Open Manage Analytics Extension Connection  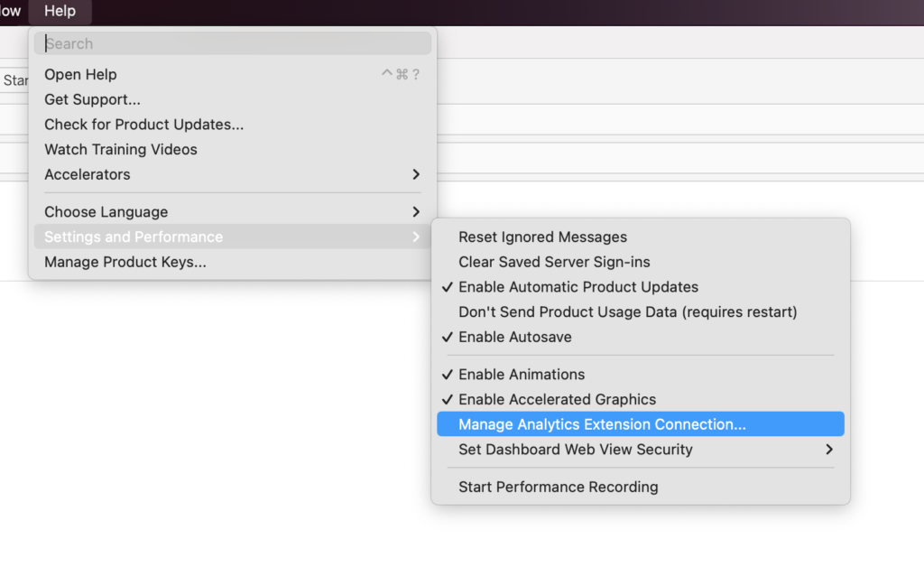[602, 424]
